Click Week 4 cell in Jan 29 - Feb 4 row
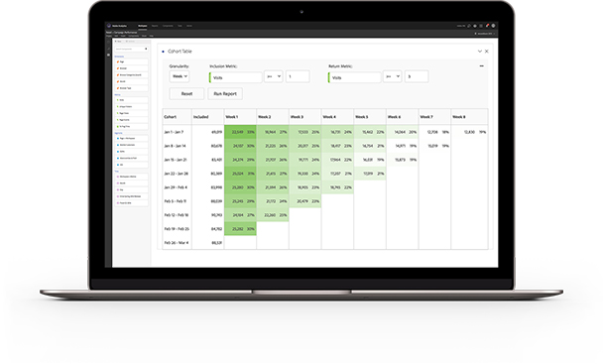This screenshot has width=603, height=364. click(337, 187)
